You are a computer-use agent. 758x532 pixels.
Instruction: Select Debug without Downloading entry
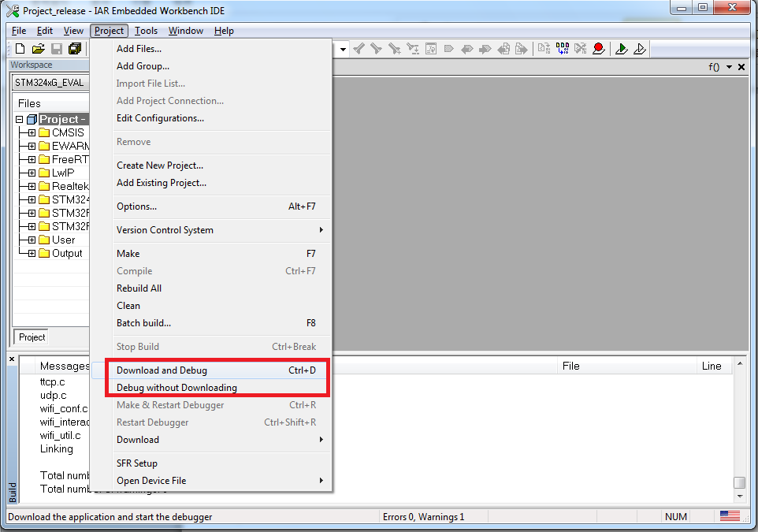(210, 388)
